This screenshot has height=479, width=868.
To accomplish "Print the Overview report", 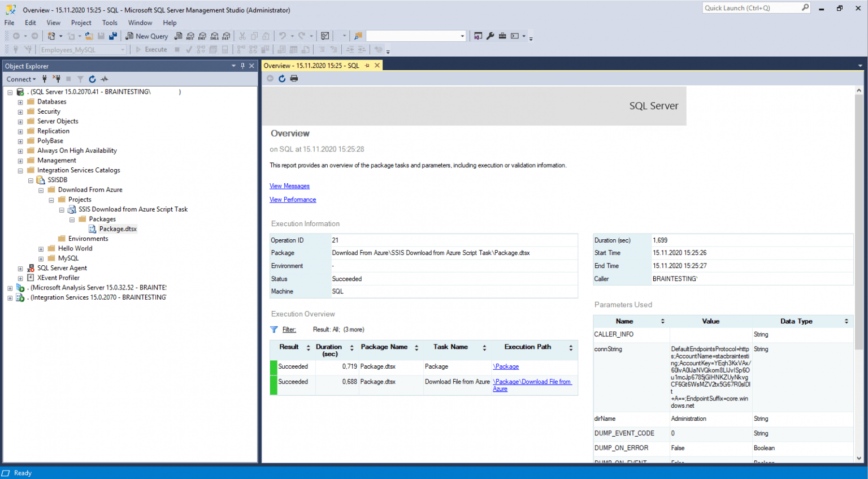I will point(294,78).
